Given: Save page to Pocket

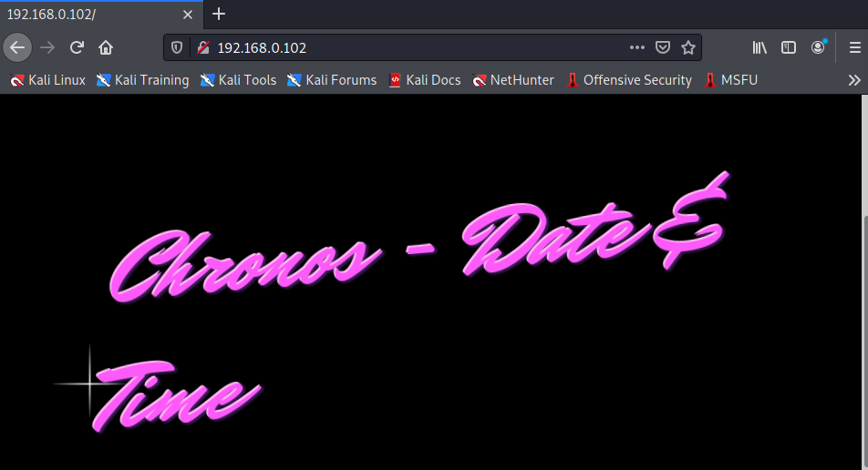Looking at the screenshot, I should (663, 47).
